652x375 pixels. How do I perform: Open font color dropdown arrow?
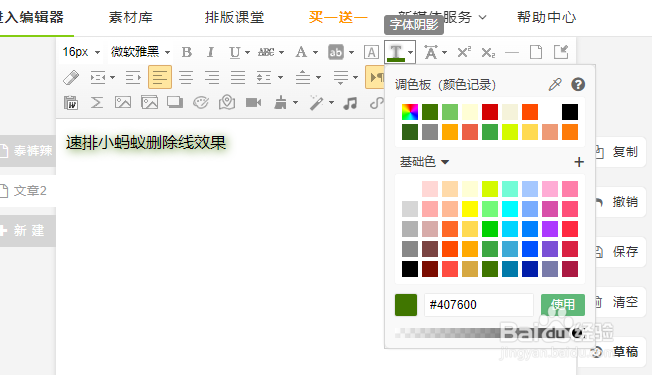tap(316, 52)
